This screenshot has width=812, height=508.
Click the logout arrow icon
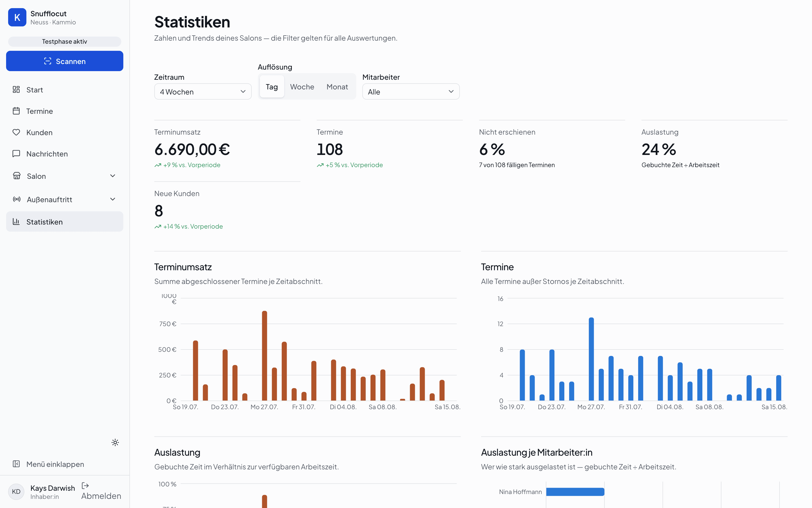pos(85,486)
